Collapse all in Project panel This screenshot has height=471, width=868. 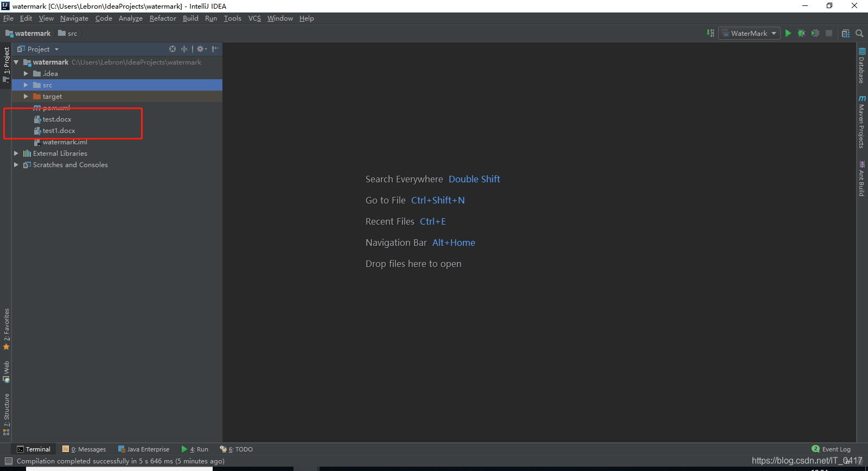pos(184,49)
